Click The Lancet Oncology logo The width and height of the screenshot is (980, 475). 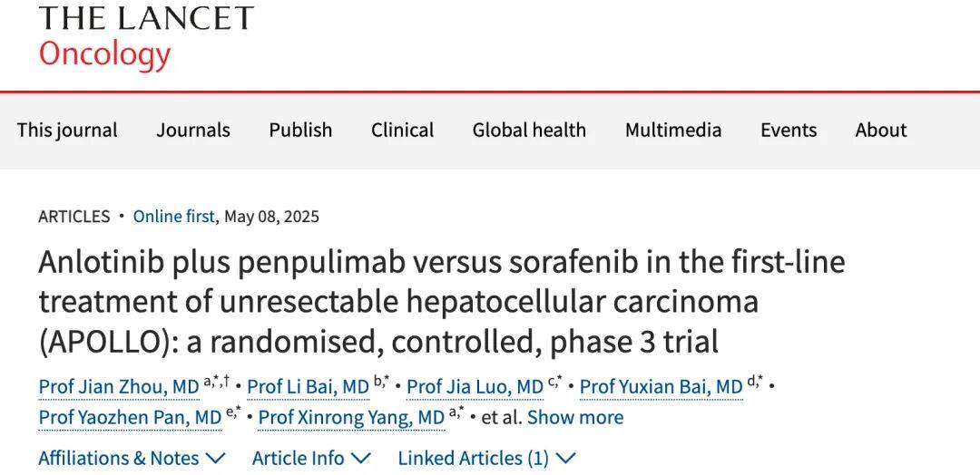[x=145, y=38]
